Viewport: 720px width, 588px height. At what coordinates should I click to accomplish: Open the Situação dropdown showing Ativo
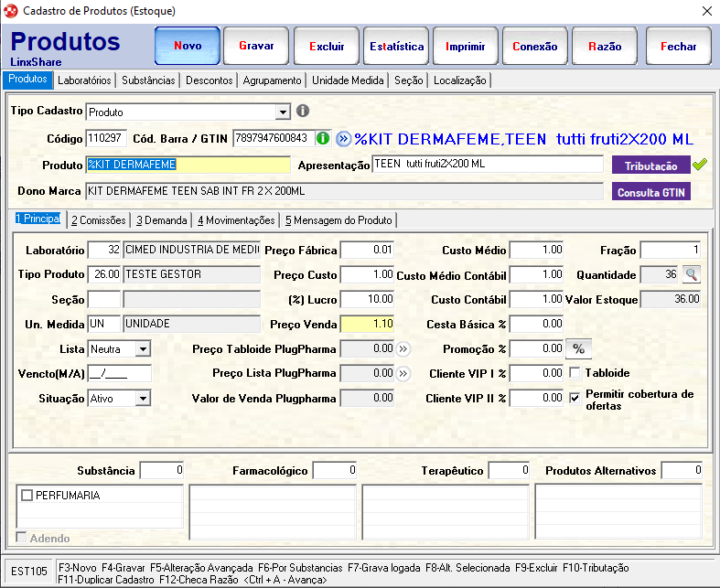click(x=143, y=398)
